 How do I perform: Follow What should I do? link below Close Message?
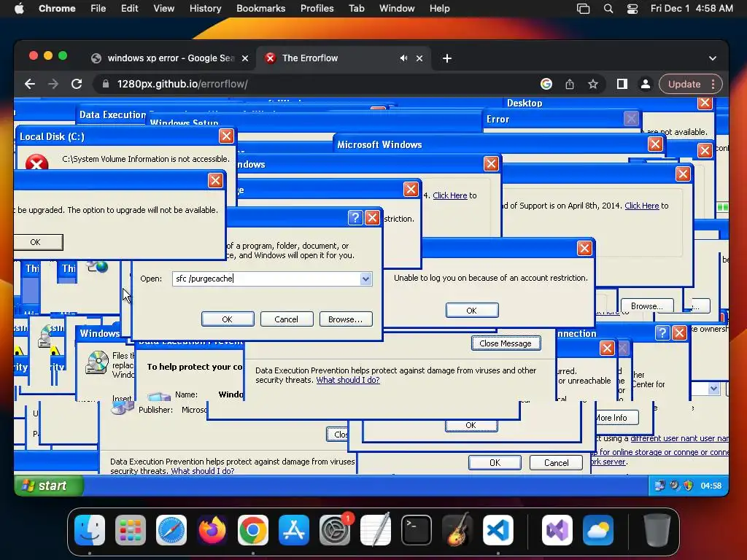[x=348, y=380]
